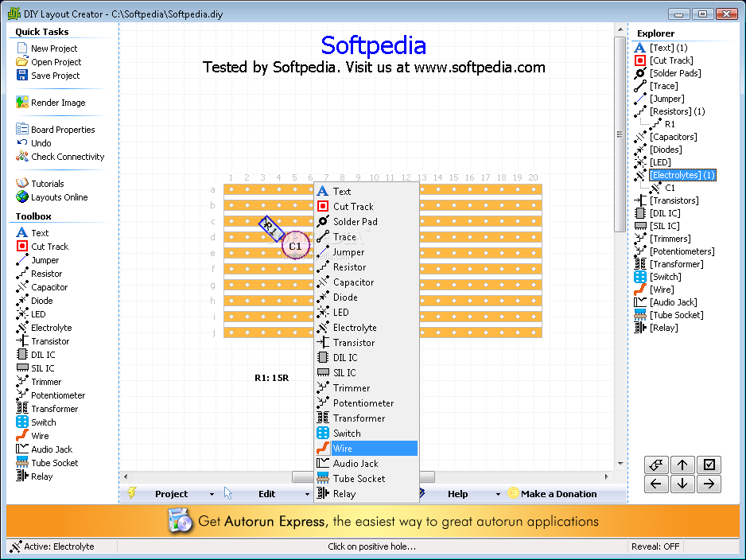Click Make a Donation button
This screenshot has height=560, width=746.
553,494
